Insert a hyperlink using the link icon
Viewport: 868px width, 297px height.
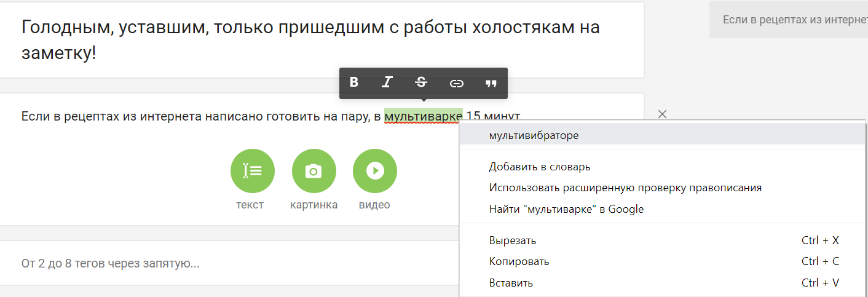(456, 83)
